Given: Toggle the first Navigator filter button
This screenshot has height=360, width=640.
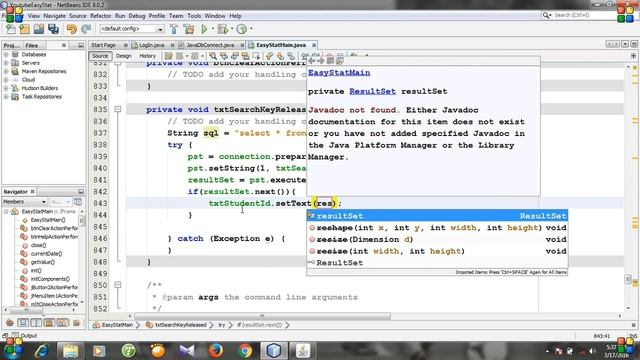Looking at the screenshot, I should pyautogui.click(x=9, y=323).
